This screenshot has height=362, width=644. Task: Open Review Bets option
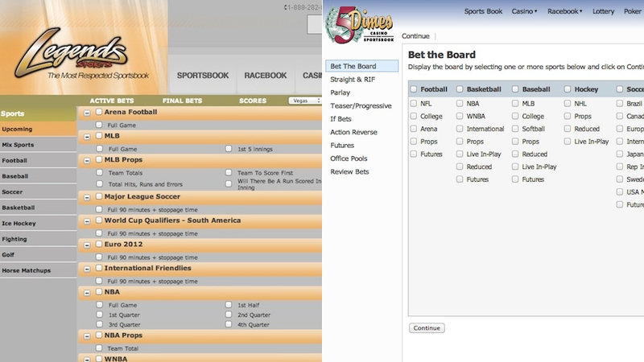pos(349,171)
